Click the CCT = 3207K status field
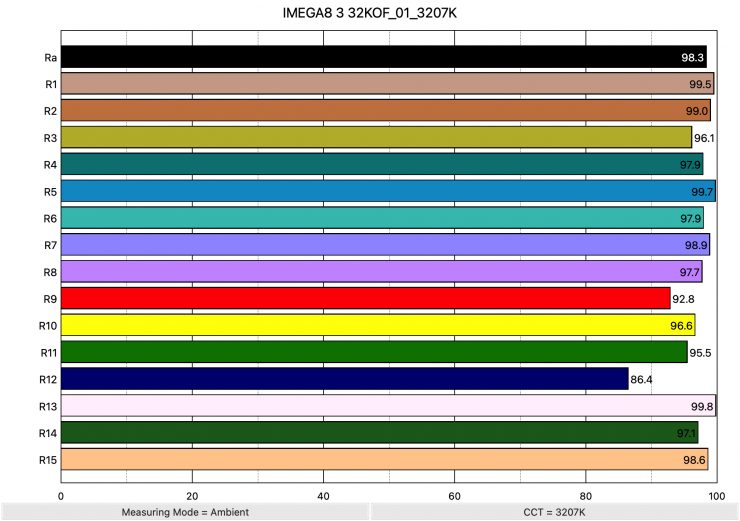This screenshot has width=740, height=521. coord(554,512)
